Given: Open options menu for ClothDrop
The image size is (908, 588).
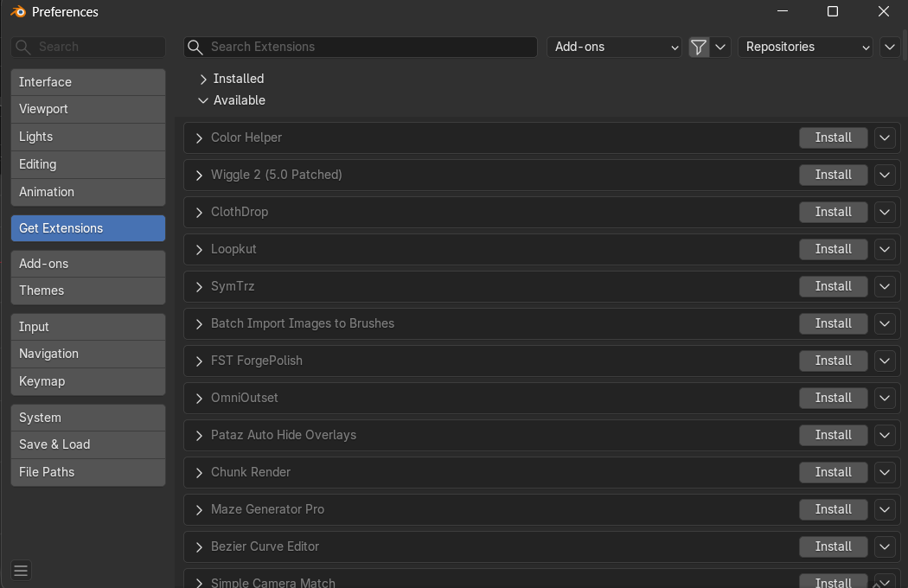Looking at the screenshot, I should pyautogui.click(x=885, y=212).
